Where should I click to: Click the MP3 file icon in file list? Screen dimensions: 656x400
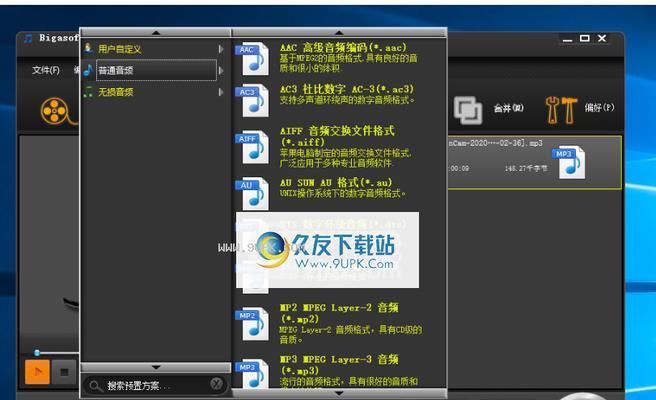click(x=568, y=162)
